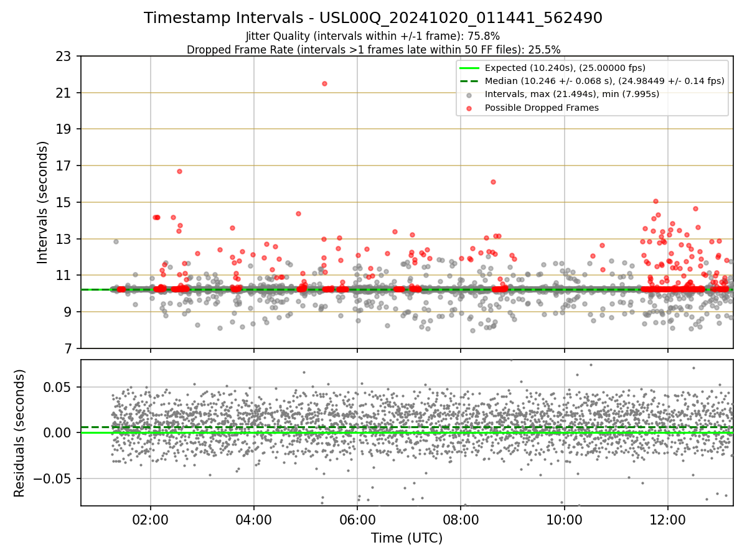747x560 pixels.
Task: Click the 'Time (UTC)' x-axis label
Action: point(406,538)
